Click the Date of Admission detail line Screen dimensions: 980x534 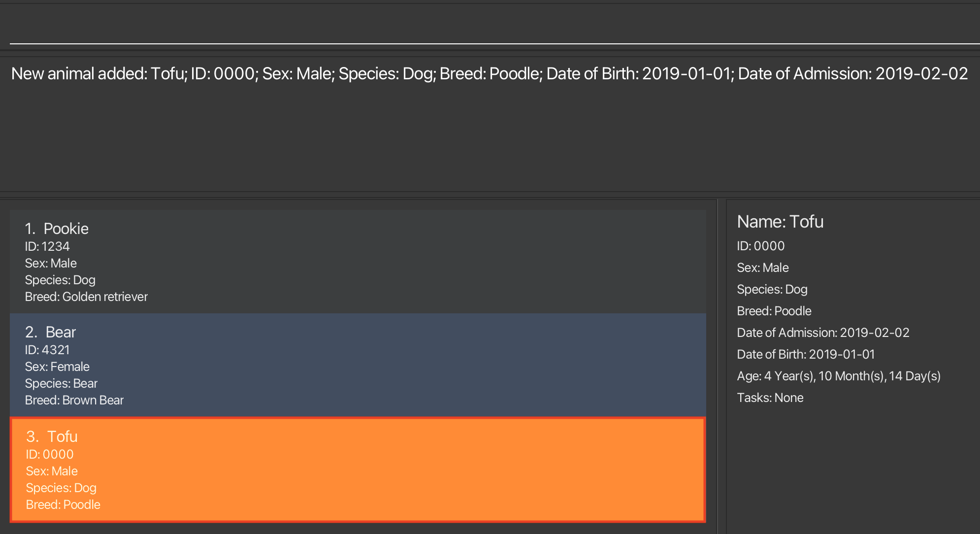[x=823, y=333]
